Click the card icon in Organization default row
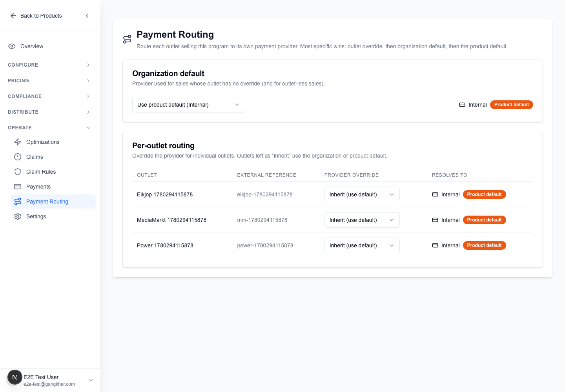Screen dimensions: 565x392 click(x=462, y=105)
